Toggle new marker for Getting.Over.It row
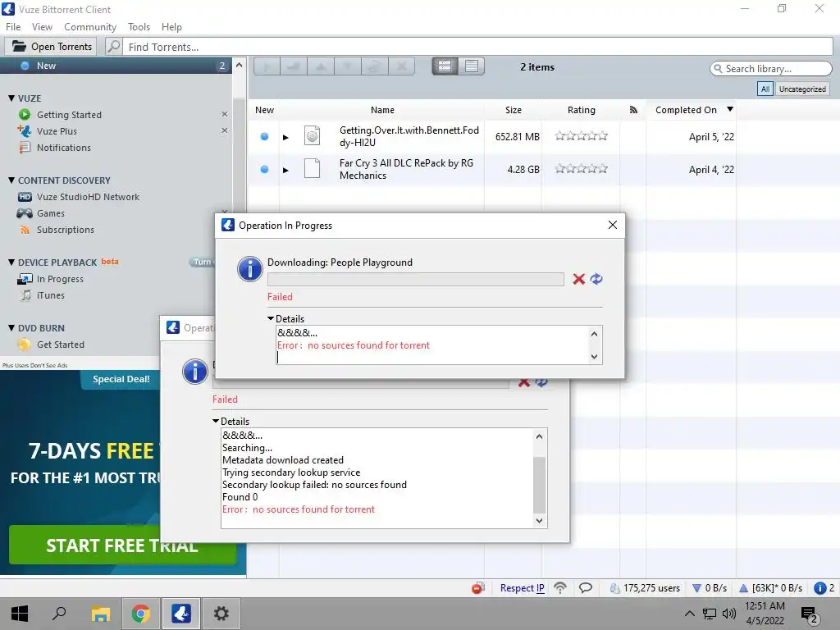This screenshot has height=630, width=840. pos(264,137)
